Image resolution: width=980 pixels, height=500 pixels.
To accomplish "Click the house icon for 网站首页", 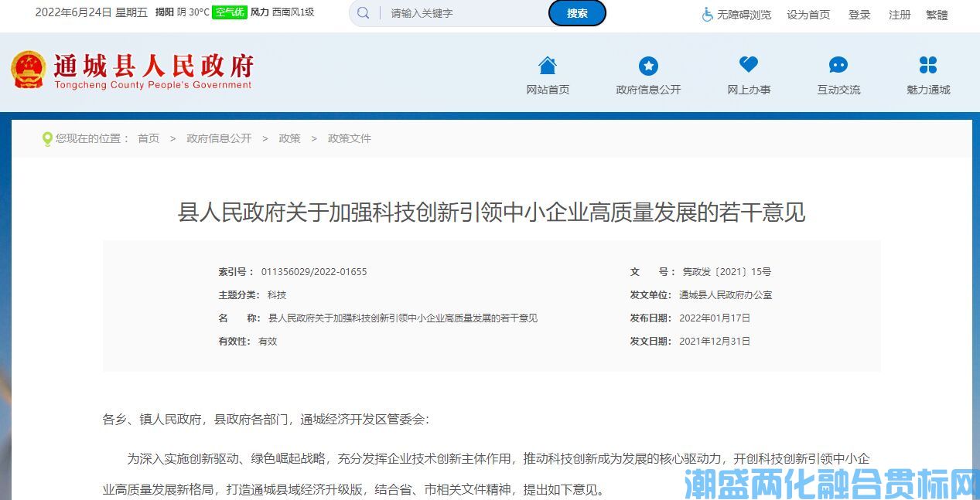I will (x=548, y=65).
